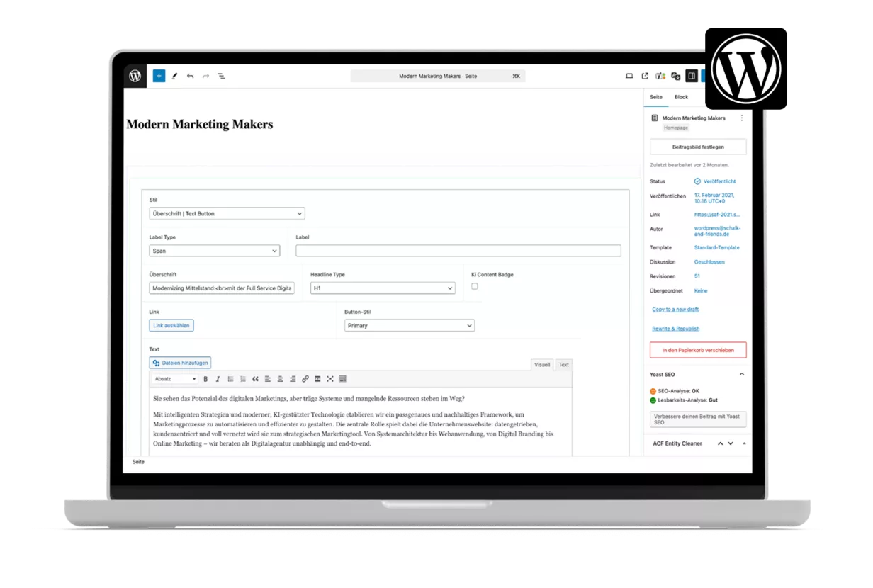Click into the Überschrift text field
Image resolution: width=873 pixels, height=588 pixels.
[222, 288]
